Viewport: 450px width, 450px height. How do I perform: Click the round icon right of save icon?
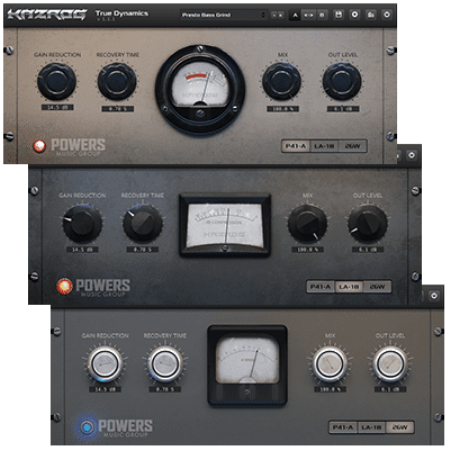click(x=355, y=15)
